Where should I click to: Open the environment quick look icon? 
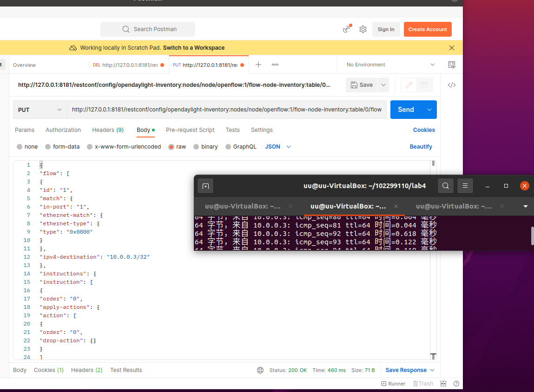(x=452, y=65)
